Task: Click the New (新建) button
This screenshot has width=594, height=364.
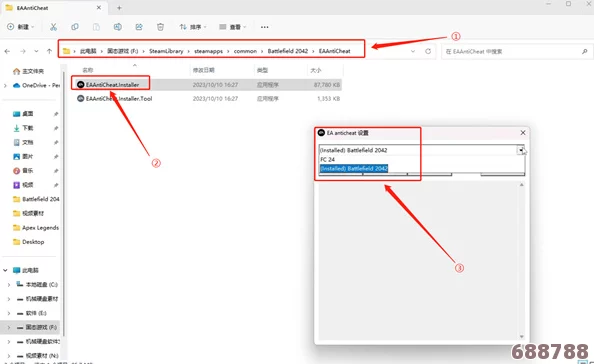Action: click(20, 27)
